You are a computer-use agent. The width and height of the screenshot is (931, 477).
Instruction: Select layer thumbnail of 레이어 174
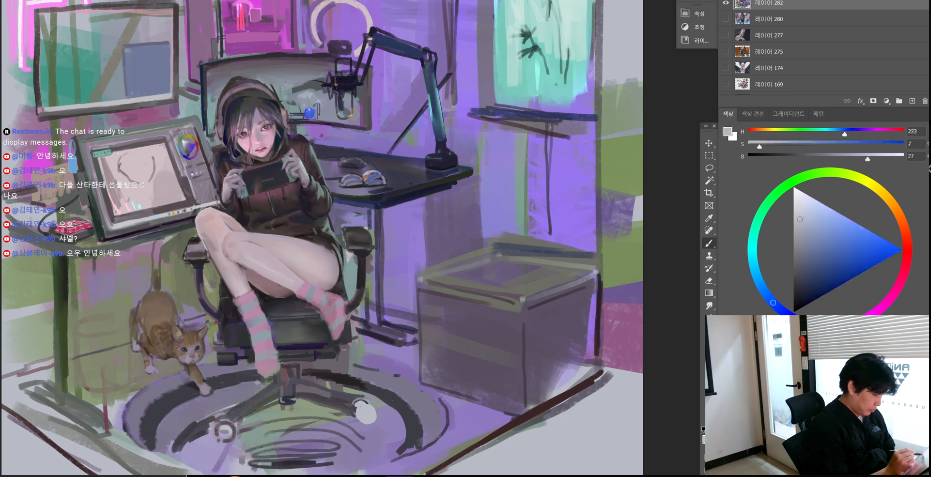[742, 68]
